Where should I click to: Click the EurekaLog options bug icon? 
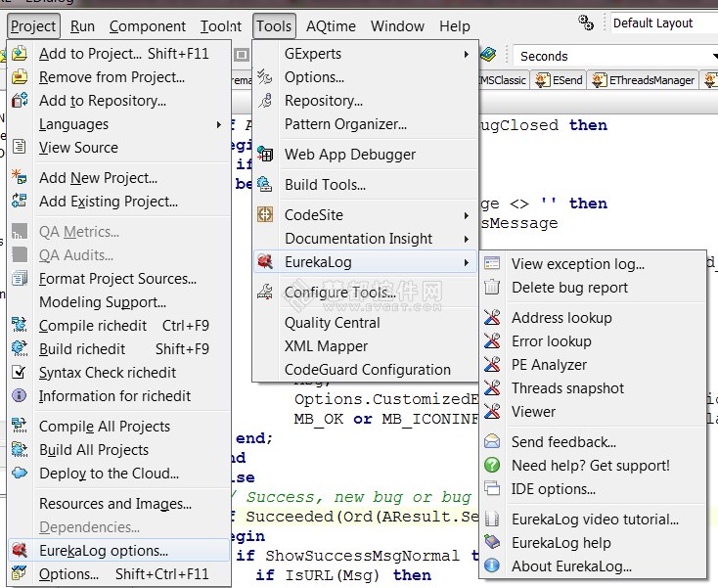pyautogui.click(x=20, y=550)
